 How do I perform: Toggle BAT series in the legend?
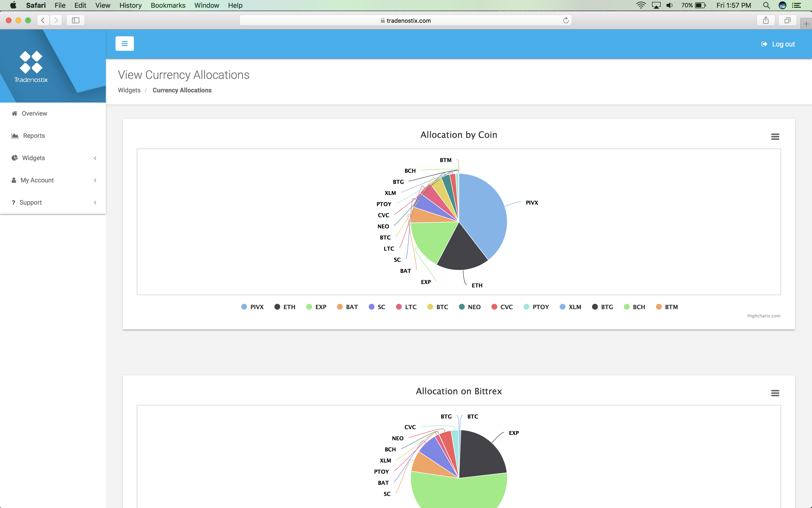[x=348, y=307]
